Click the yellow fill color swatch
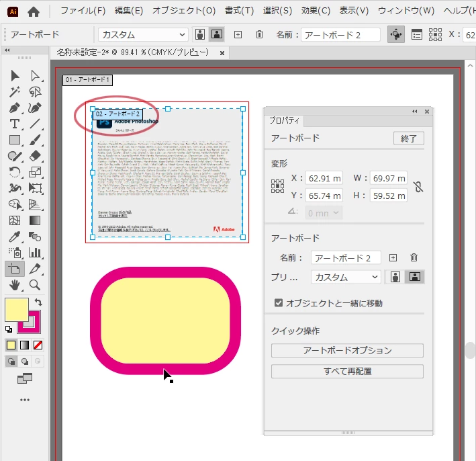The width and height of the screenshot is (476, 461). coord(16,309)
